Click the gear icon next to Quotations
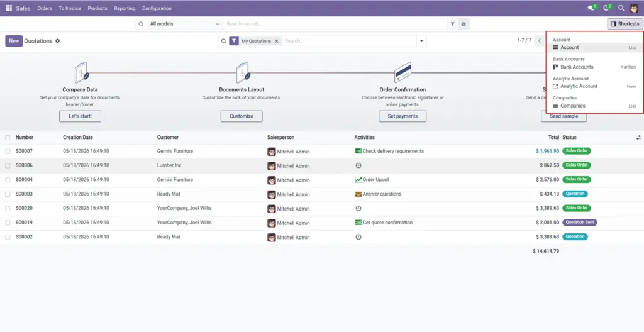 point(57,41)
